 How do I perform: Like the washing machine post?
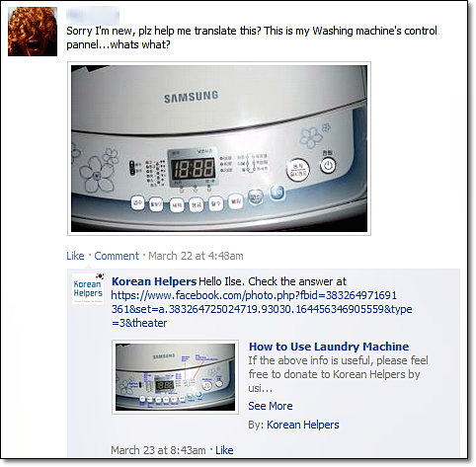tap(75, 256)
